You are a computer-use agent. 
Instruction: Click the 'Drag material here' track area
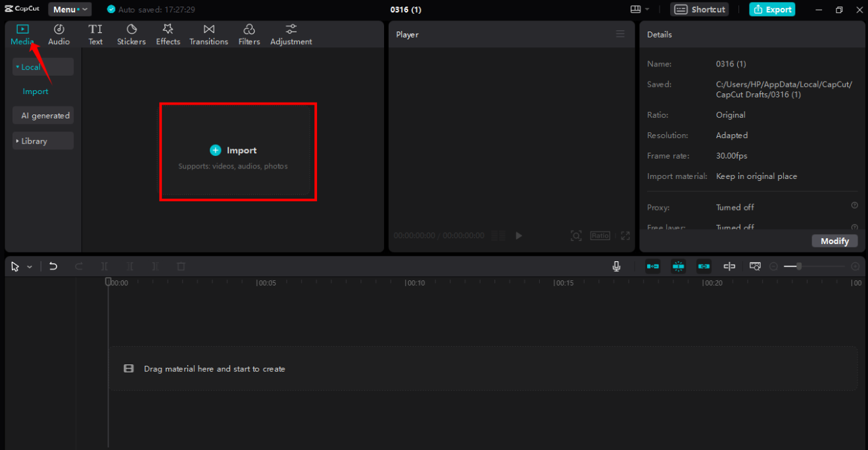(x=483, y=368)
